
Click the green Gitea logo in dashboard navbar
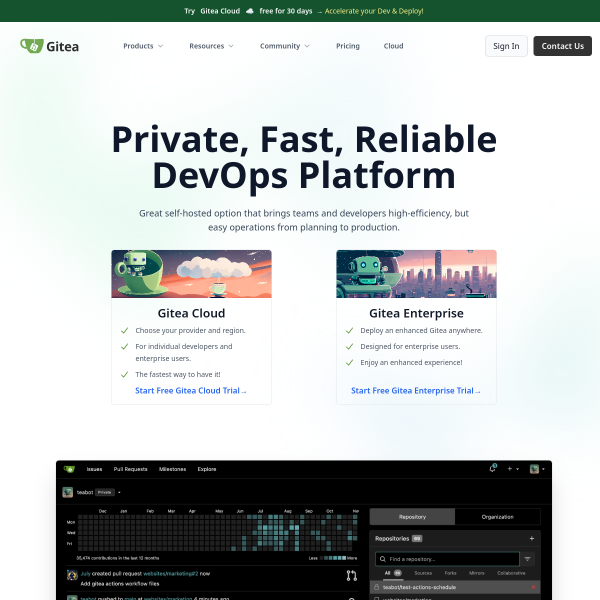point(69,468)
